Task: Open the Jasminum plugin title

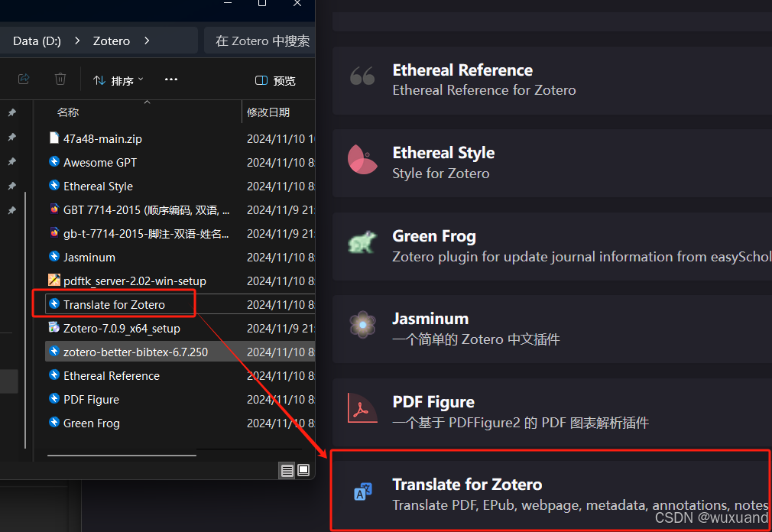Action: tap(430, 319)
